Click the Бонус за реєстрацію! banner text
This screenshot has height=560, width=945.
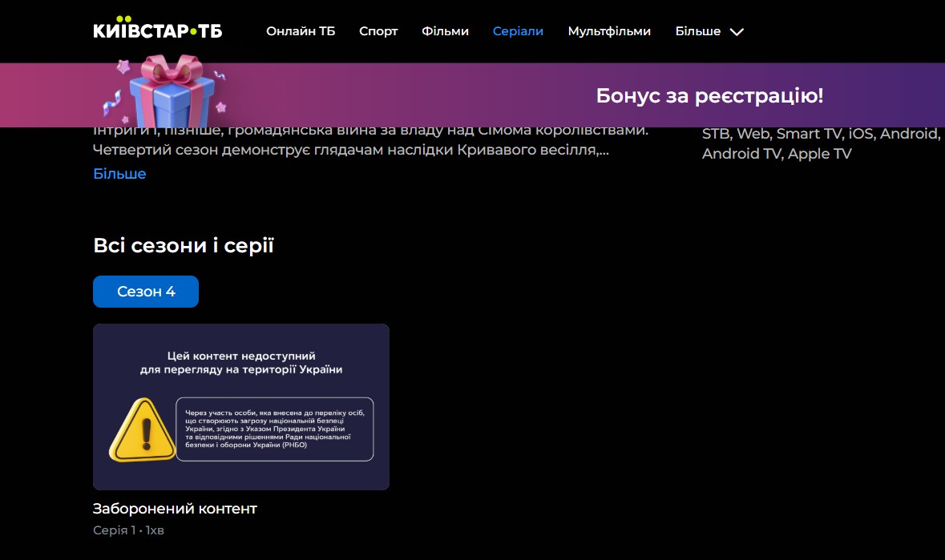[x=709, y=96]
